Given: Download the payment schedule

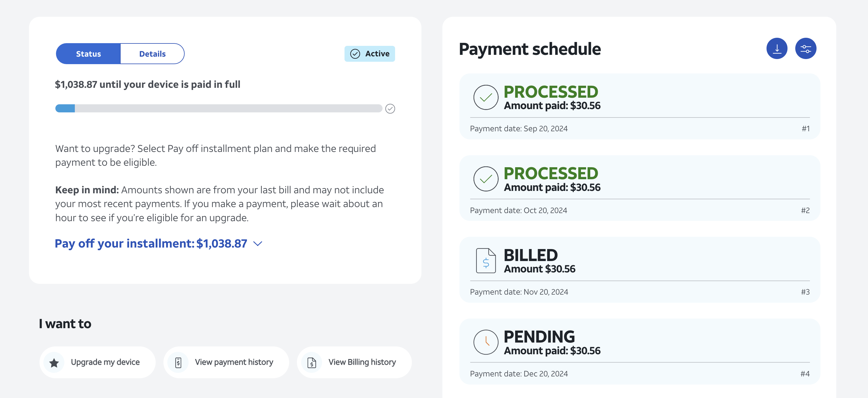Looking at the screenshot, I should point(777,49).
